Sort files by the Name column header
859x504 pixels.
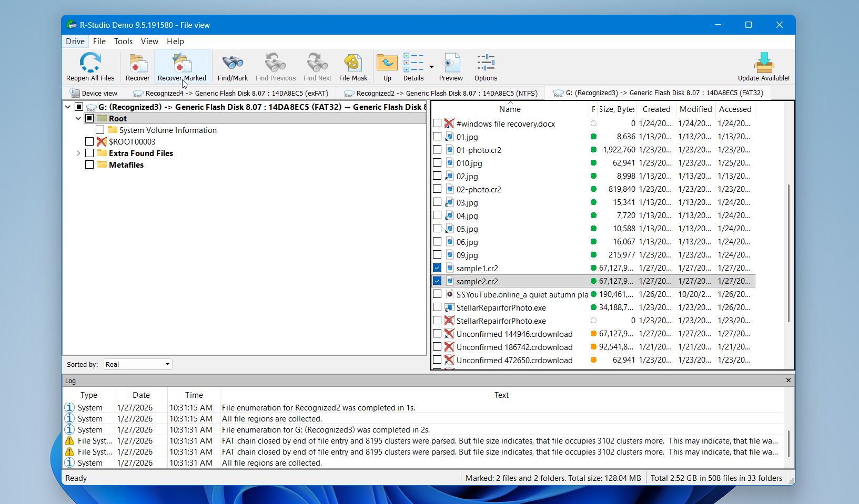pyautogui.click(x=509, y=109)
